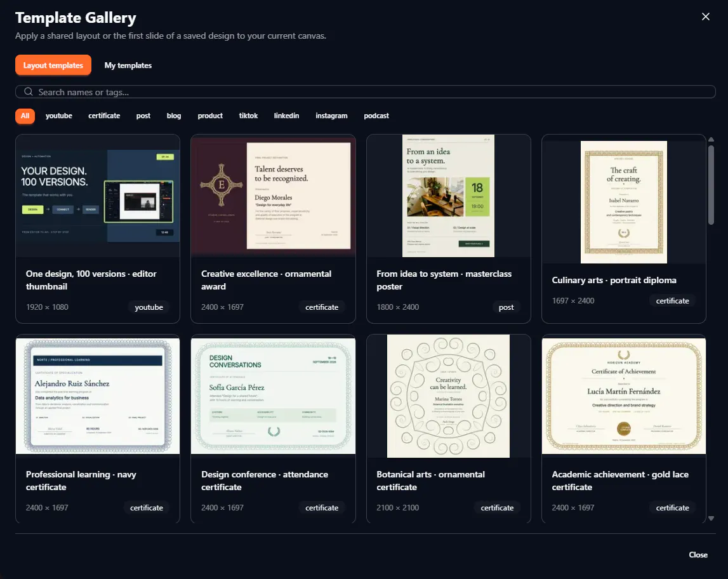
Task: Choose the Professional learning navy certificate thumbnail
Action: click(x=98, y=396)
